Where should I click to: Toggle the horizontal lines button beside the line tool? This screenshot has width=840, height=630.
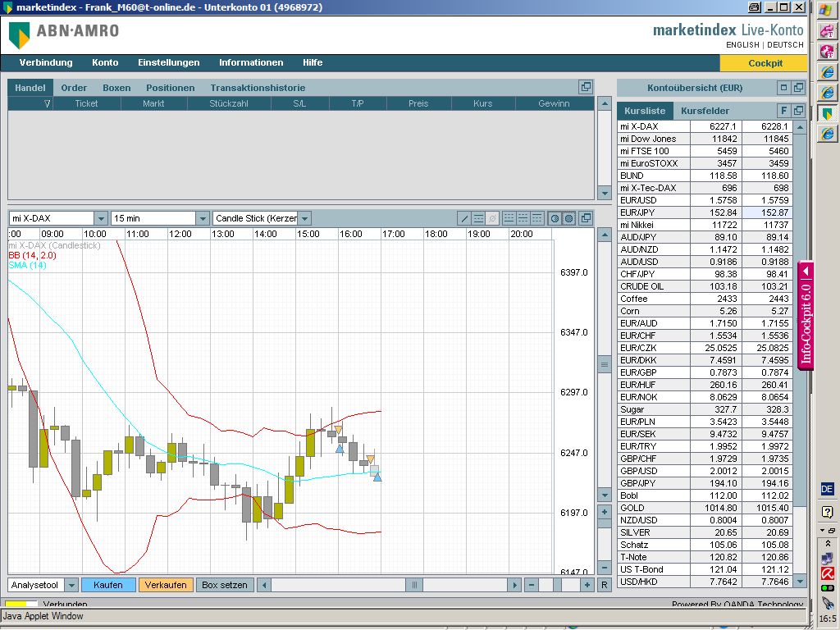[x=478, y=218]
